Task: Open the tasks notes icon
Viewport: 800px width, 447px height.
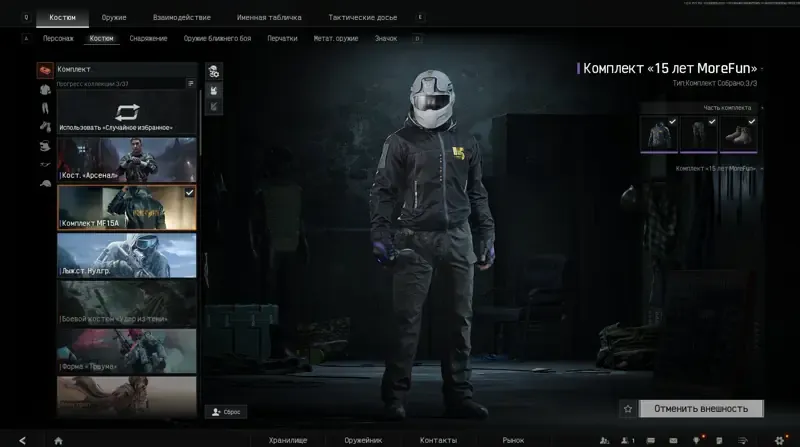Action: coord(719,440)
